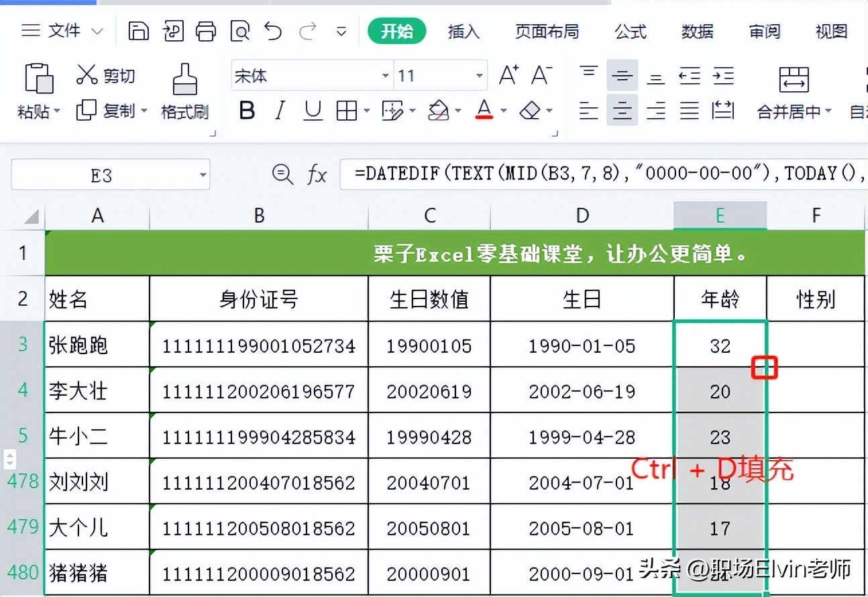Switch to the 插入 (Insert) tab
This screenshot has height=597, width=868.
pos(464,32)
